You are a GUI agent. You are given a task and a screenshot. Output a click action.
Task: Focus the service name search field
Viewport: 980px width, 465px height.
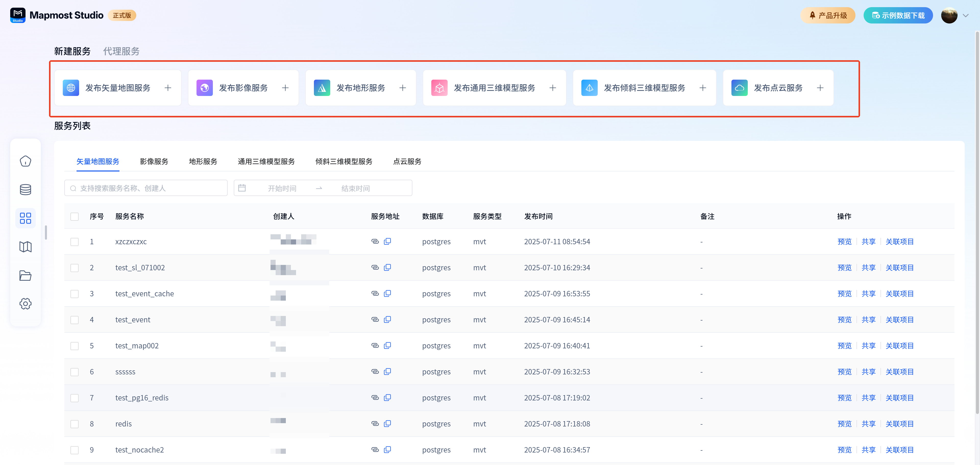click(x=146, y=188)
